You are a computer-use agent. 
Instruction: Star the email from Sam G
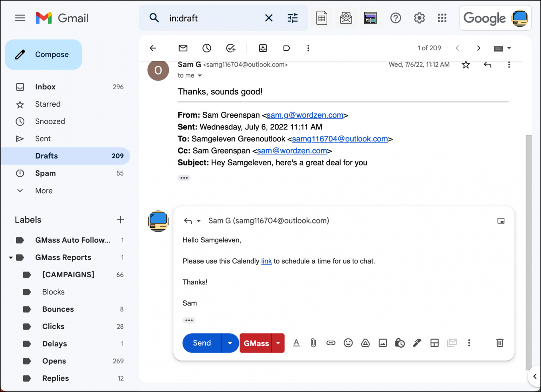point(466,65)
